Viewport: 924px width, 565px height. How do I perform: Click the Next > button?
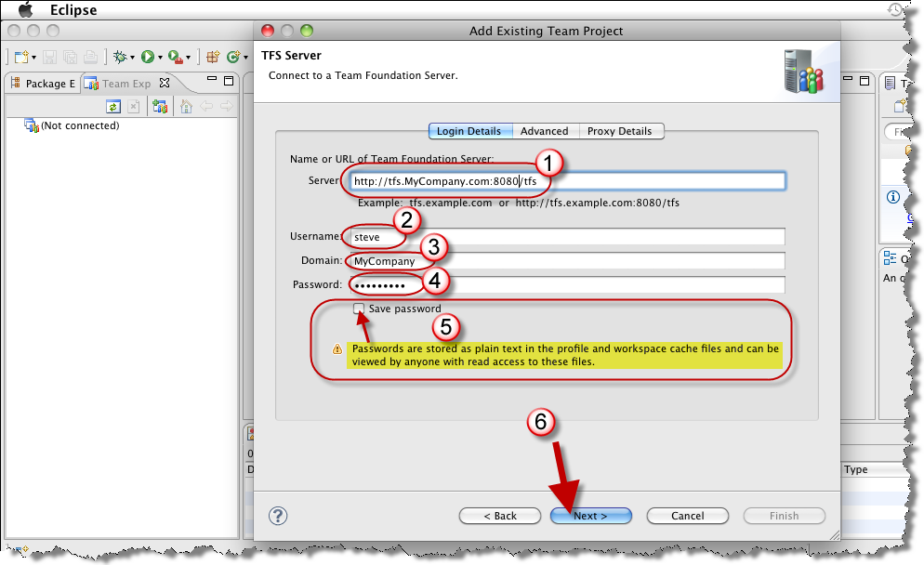click(591, 516)
